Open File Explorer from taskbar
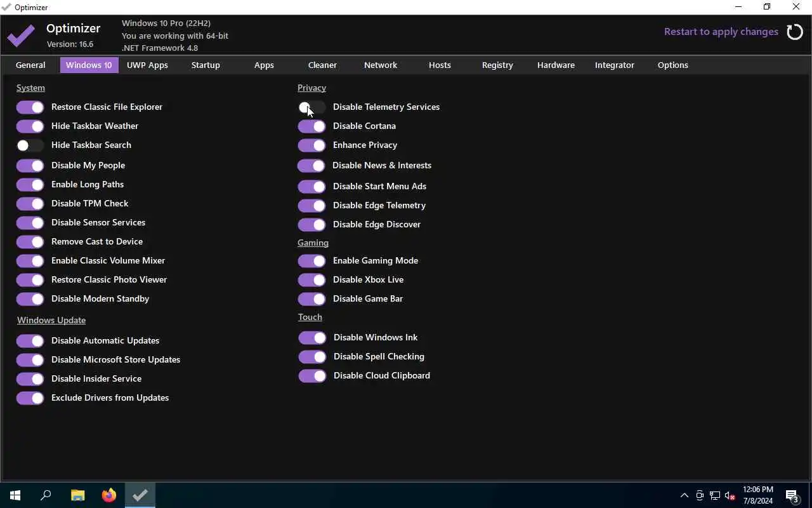The height and width of the screenshot is (508, 812). tap(77, 495)
